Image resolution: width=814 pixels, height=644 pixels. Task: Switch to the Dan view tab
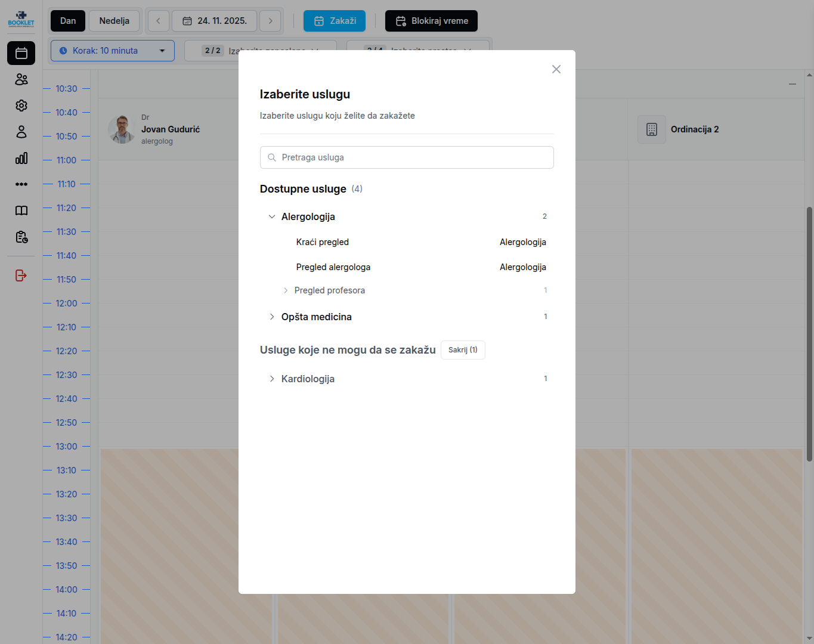(x=68, y=21)
